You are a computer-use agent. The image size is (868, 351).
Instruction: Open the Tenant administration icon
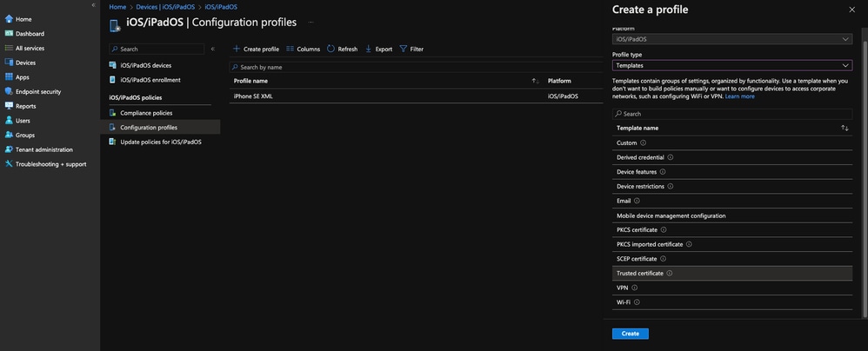point(9,149)
